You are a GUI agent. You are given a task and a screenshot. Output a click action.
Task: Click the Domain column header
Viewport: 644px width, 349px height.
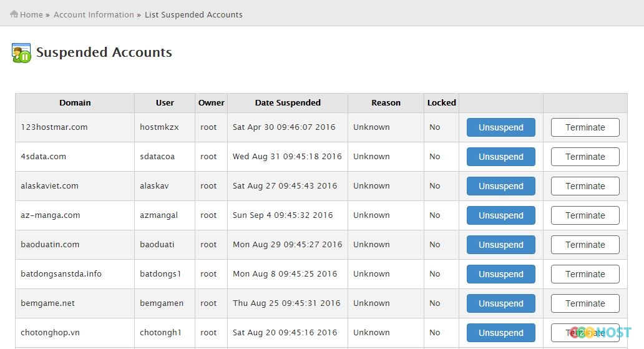[75, 103]
